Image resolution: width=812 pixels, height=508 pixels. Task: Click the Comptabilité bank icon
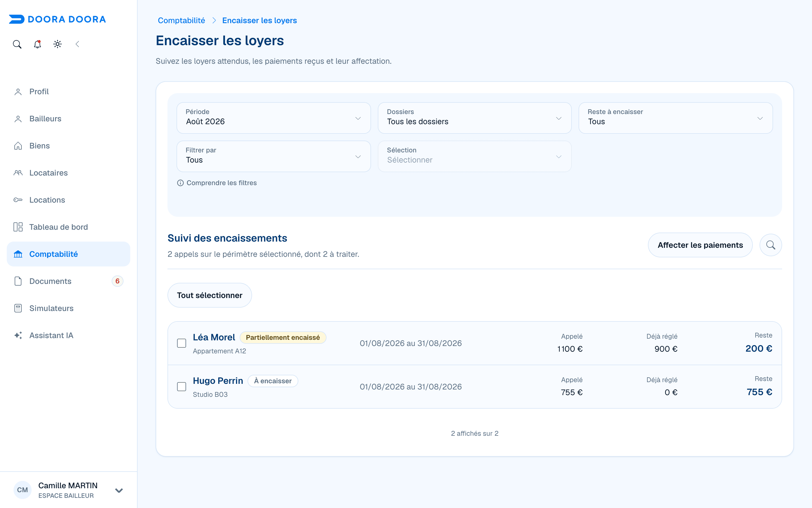pyautogui.click(x=18, y=254)
